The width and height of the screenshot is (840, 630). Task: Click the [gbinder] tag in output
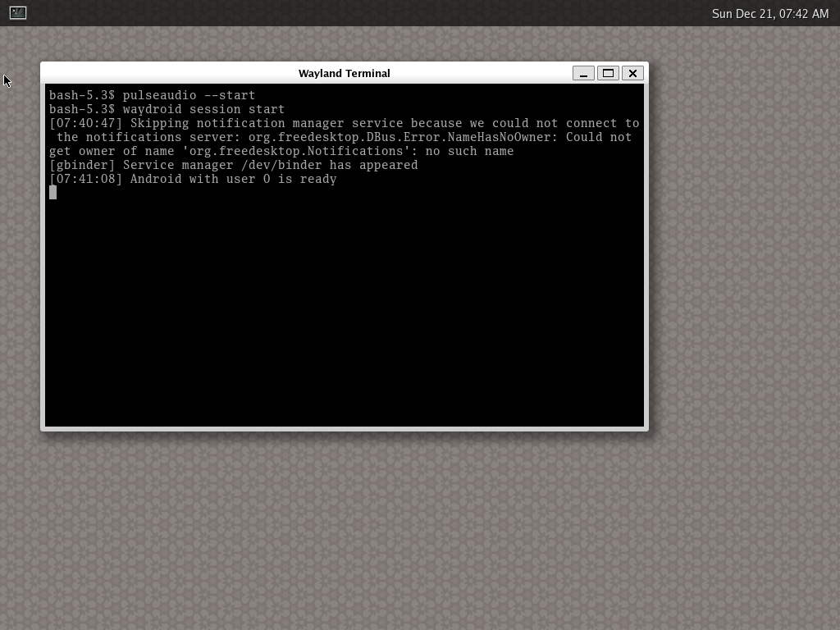coord(82,165)
